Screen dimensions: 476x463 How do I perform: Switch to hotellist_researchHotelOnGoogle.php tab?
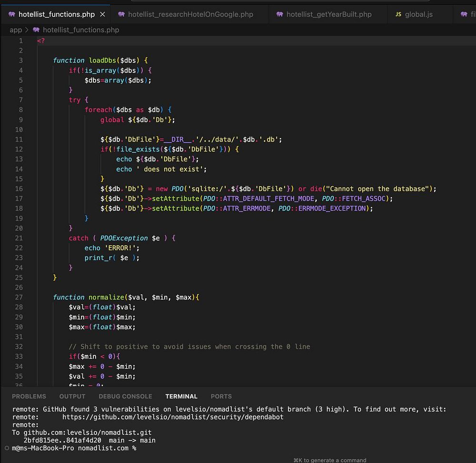coord(190,14)
